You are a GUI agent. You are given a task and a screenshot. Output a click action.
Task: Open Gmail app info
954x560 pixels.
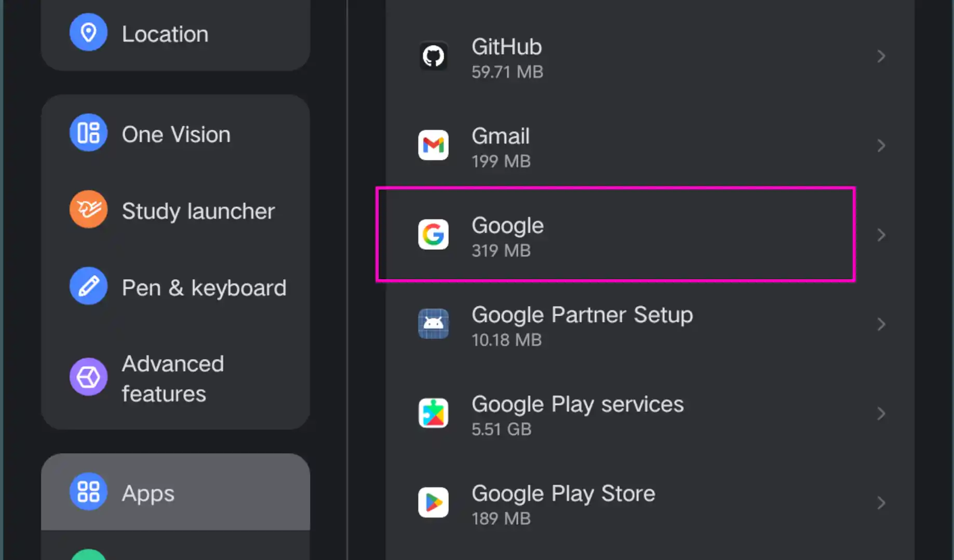click(x=649, y=146)
